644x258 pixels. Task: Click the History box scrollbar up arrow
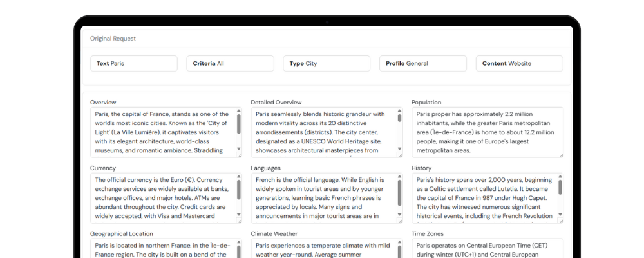point(560,177)
